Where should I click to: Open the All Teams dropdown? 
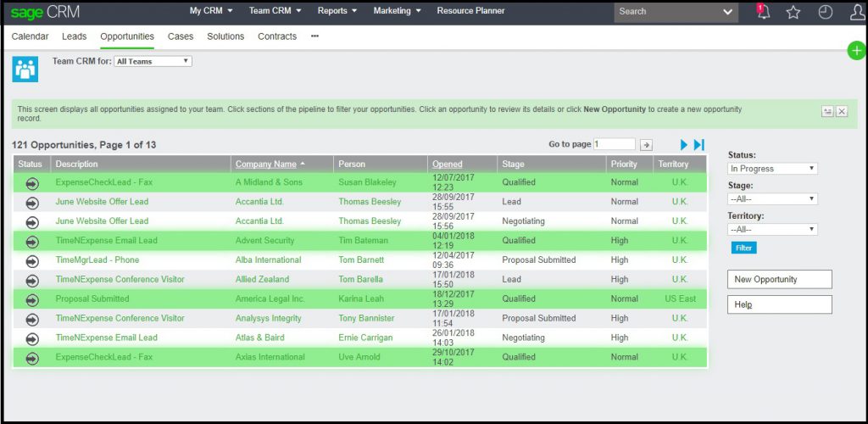153,61
